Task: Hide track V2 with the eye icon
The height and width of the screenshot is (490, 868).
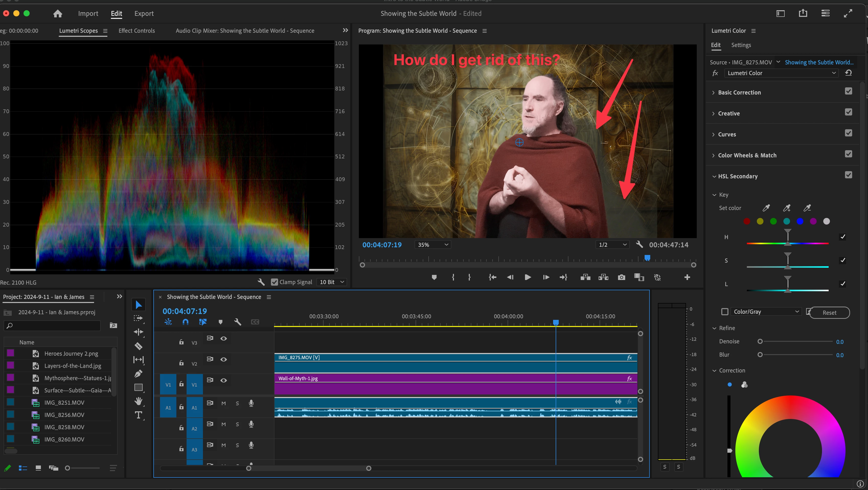Action: (x=223, y=359)
